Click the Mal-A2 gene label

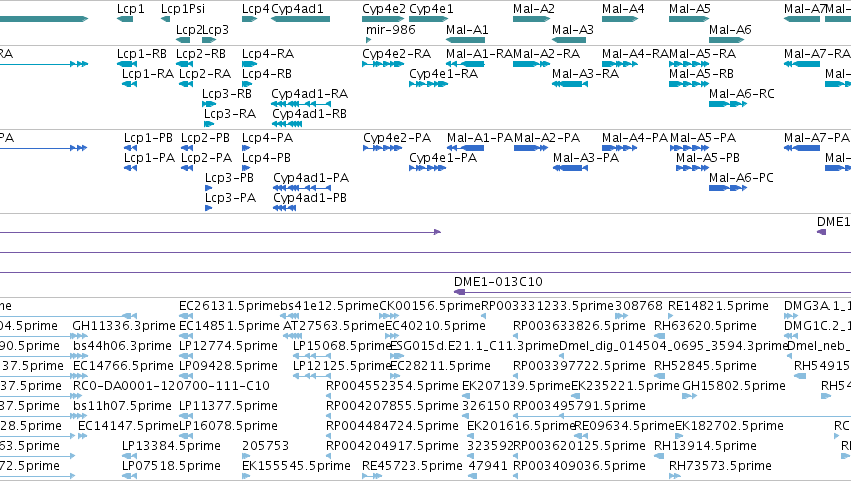(534, 9)
